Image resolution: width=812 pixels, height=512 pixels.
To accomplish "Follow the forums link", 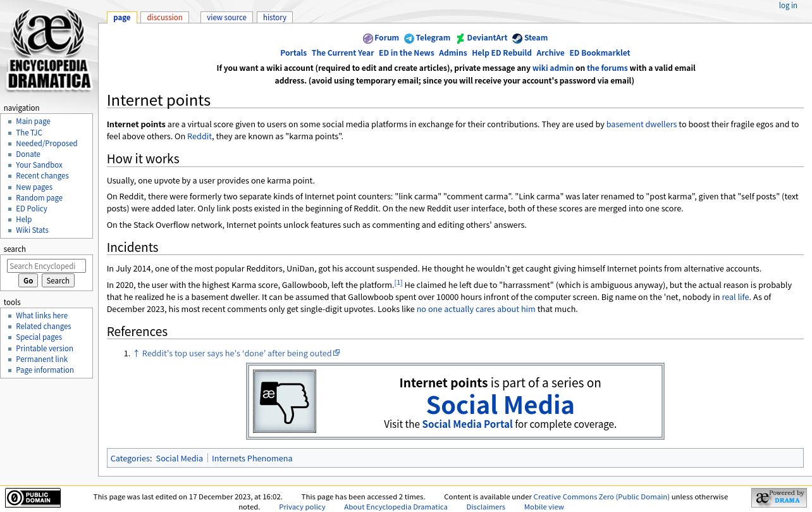I will coord(607,68).
